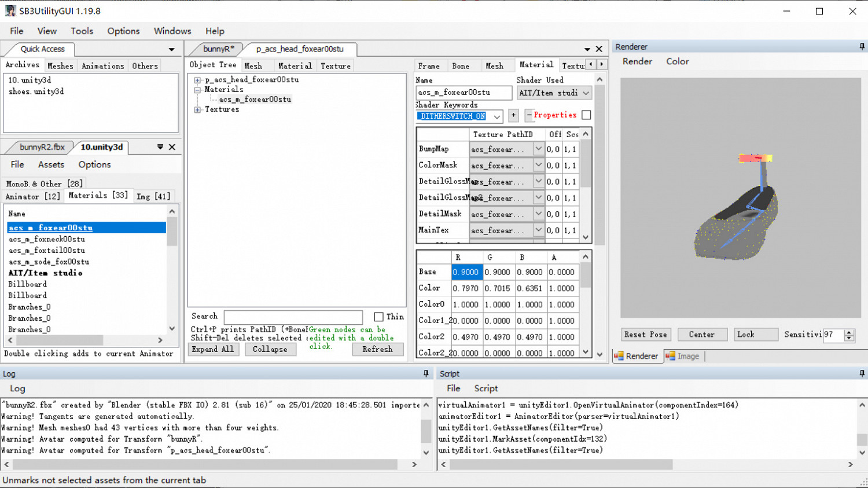Click the Log panel pushpin icon
The width and height of the screenshot is (868, 488).
pyautogui.click(x=426, y=374)
